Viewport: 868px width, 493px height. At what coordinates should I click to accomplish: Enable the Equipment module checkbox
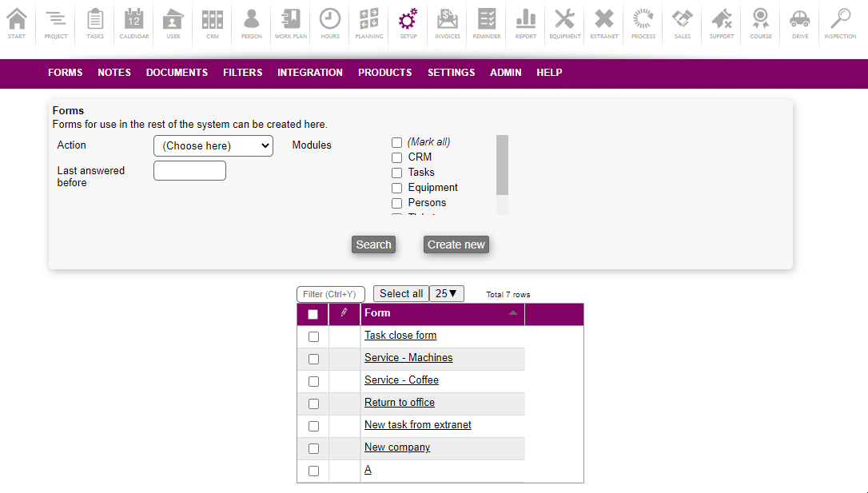point(396,189)
